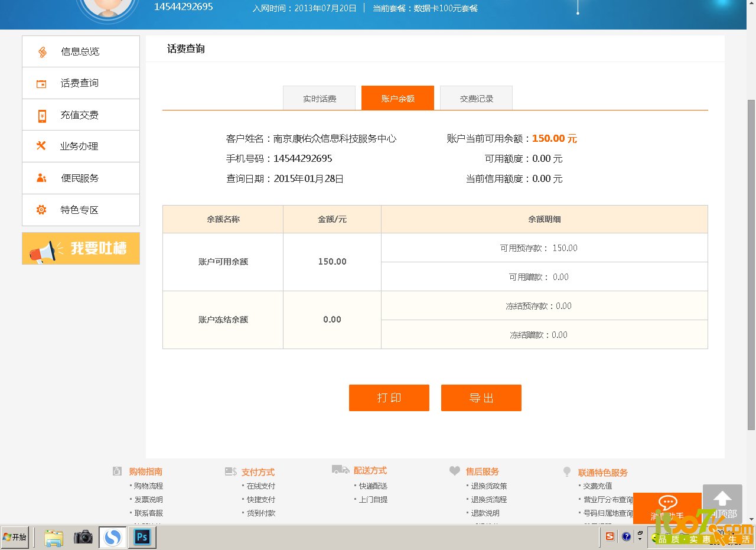Click the 业务办理 tools icon
The height and width of the screenshot is (550, 756).
(41, 146)
